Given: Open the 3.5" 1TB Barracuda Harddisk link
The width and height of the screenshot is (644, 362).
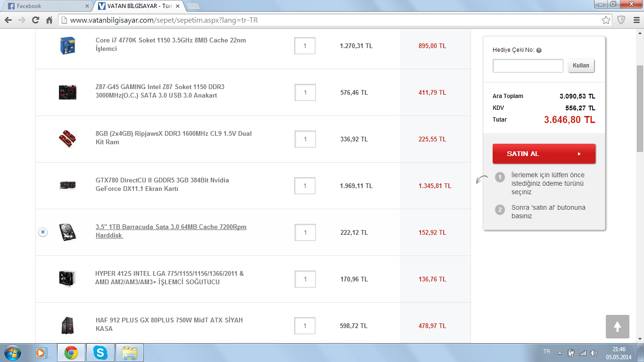Looking at the screenshot, I should (171, 231).
